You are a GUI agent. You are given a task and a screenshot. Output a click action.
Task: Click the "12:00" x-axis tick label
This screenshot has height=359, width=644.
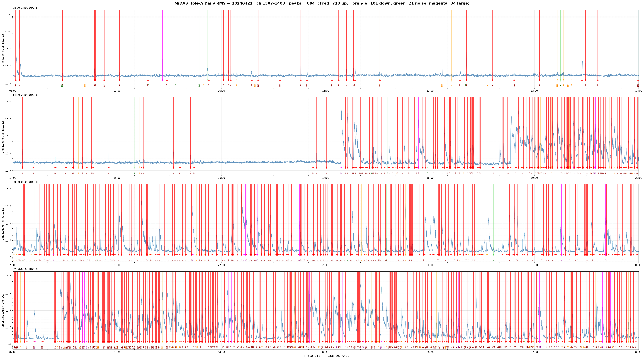(430, 91)
